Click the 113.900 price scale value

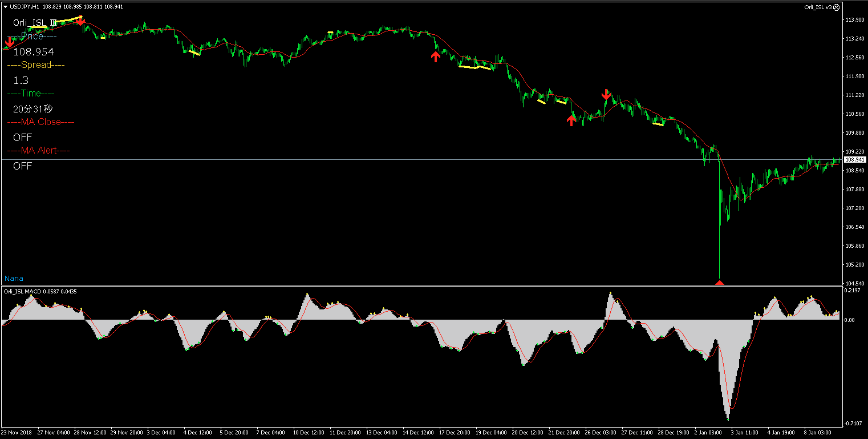click(854, 20)
